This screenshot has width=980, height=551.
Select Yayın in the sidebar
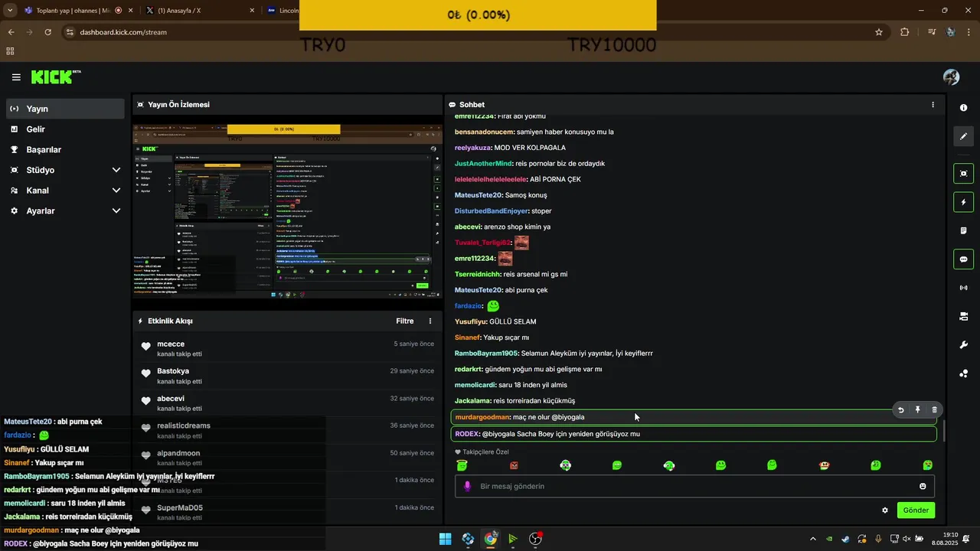click(66, 109)
